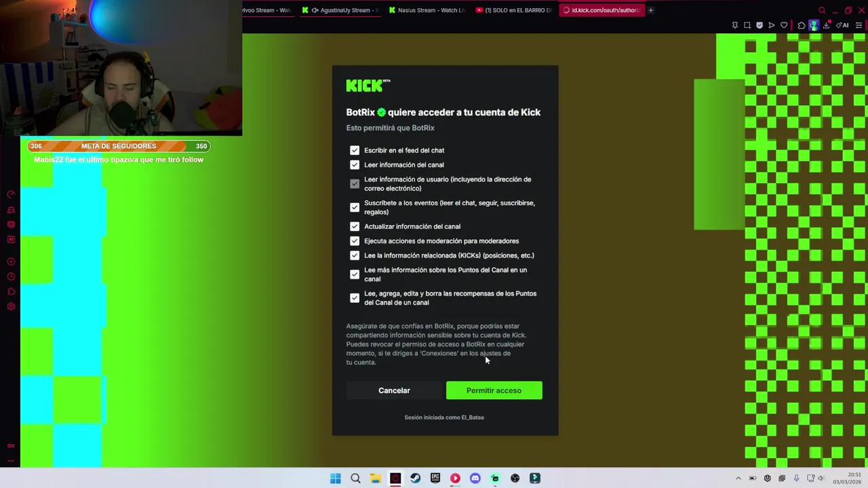868x488 pixels.
Task: Click Permitir acceso button
Action: point(494,390)
